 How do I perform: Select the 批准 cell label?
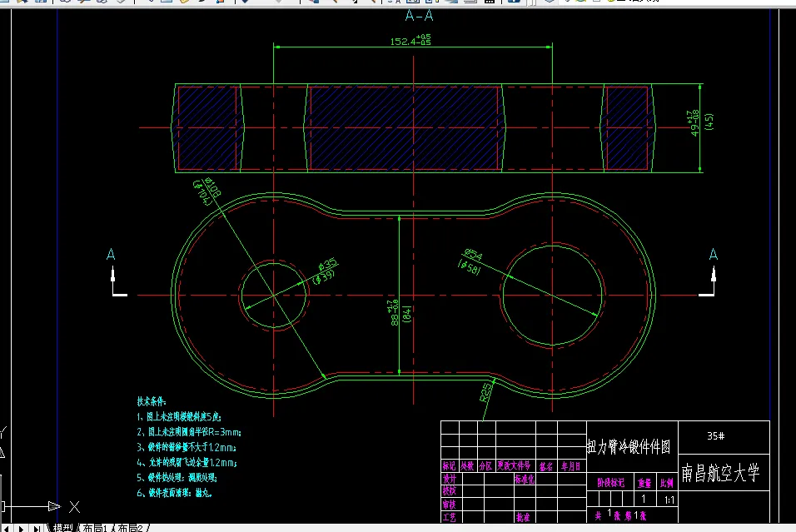pyautogui.click(x=523, y=517)
